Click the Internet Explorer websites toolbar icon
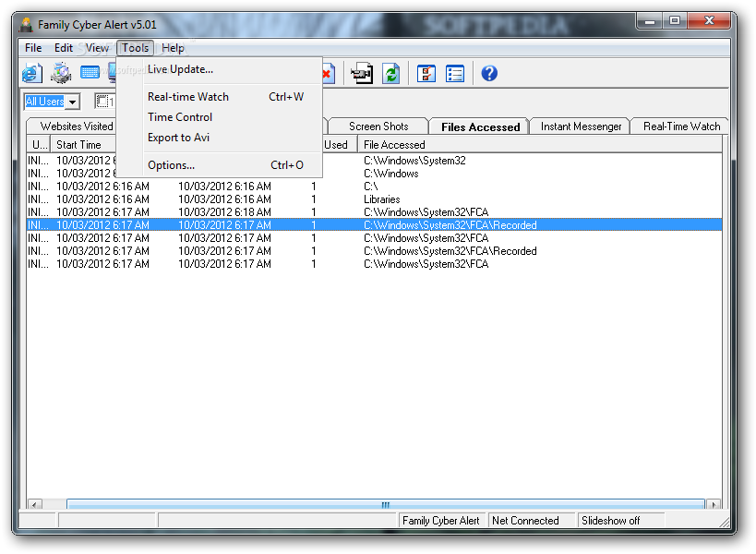756x554 pixels. [32, 73]
